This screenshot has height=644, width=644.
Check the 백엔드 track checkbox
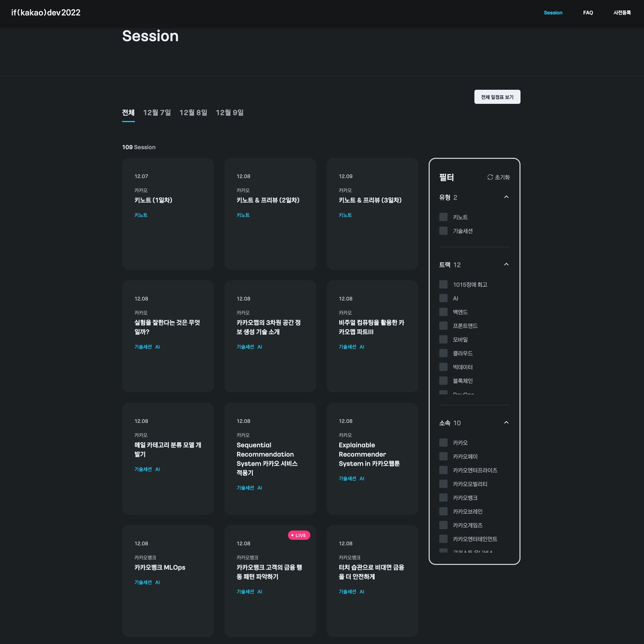tap(443, 312)
